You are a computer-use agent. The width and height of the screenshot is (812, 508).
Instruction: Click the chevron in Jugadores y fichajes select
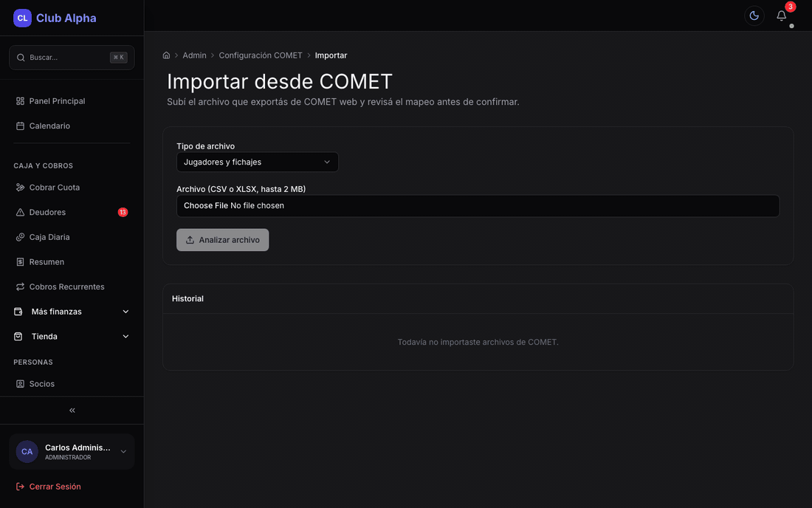327,162
